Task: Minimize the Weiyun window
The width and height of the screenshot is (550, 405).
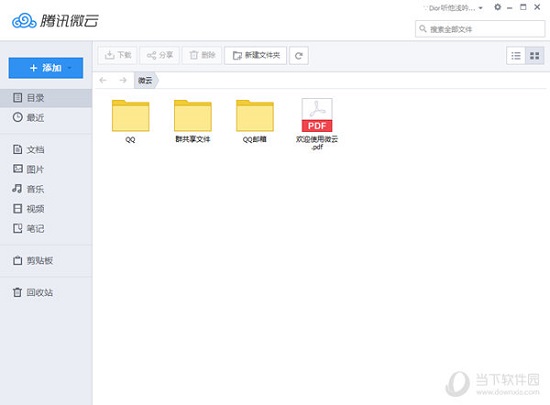Action: click(510, 8)
